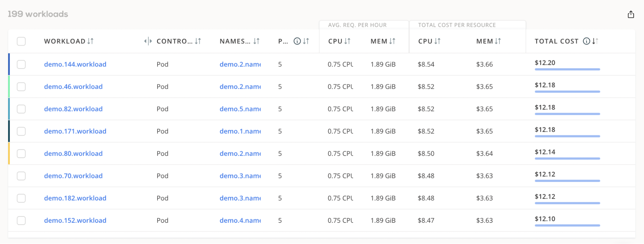Click the export share icon
Screen dimensions: 644x244
click(631, 14)
